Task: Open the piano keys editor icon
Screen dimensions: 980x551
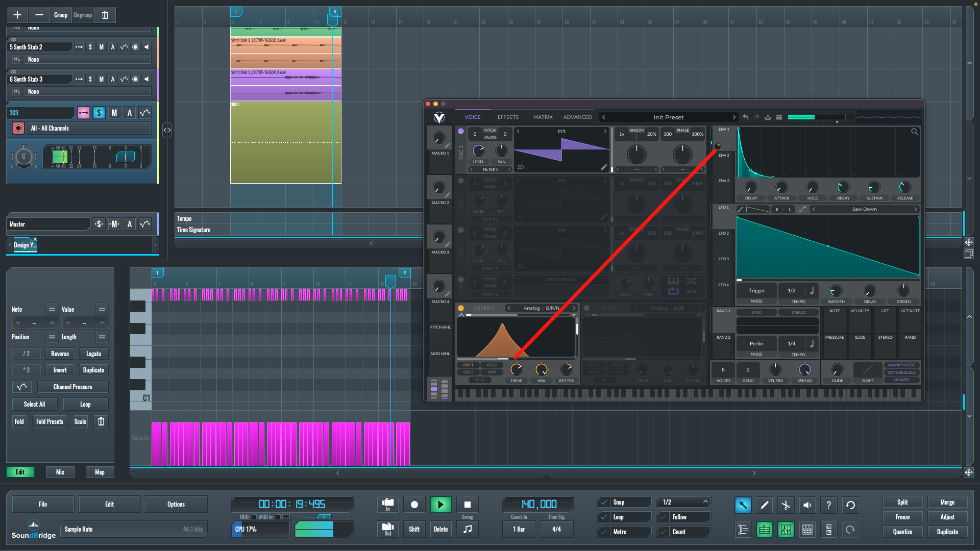Action: click(807, 530)
